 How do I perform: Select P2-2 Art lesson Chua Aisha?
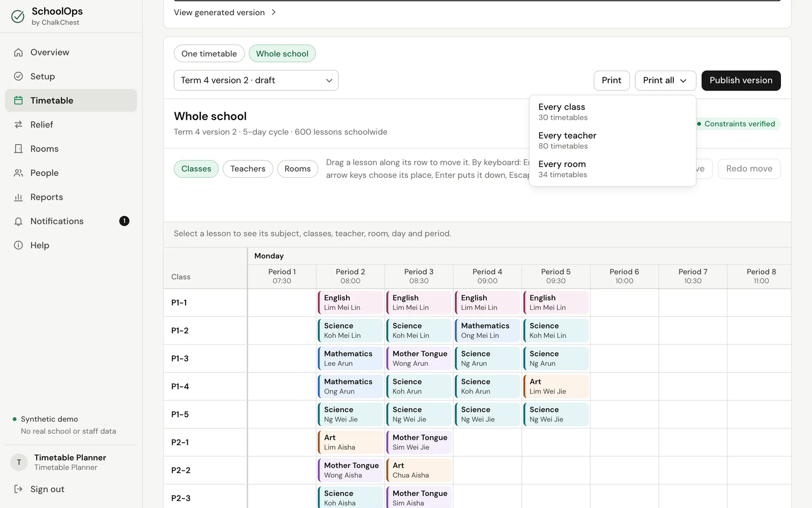[419, 470]
